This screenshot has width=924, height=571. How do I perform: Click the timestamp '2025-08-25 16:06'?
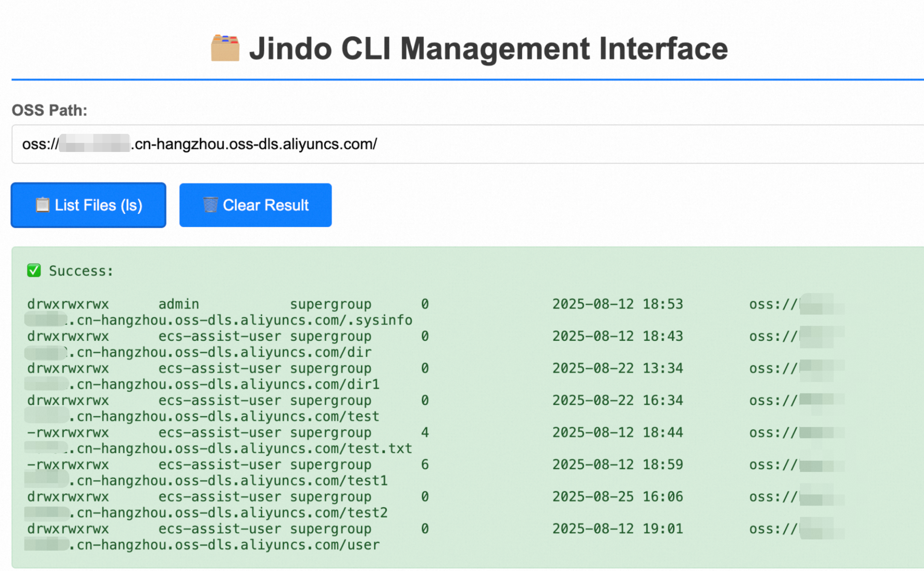[618, 497]
